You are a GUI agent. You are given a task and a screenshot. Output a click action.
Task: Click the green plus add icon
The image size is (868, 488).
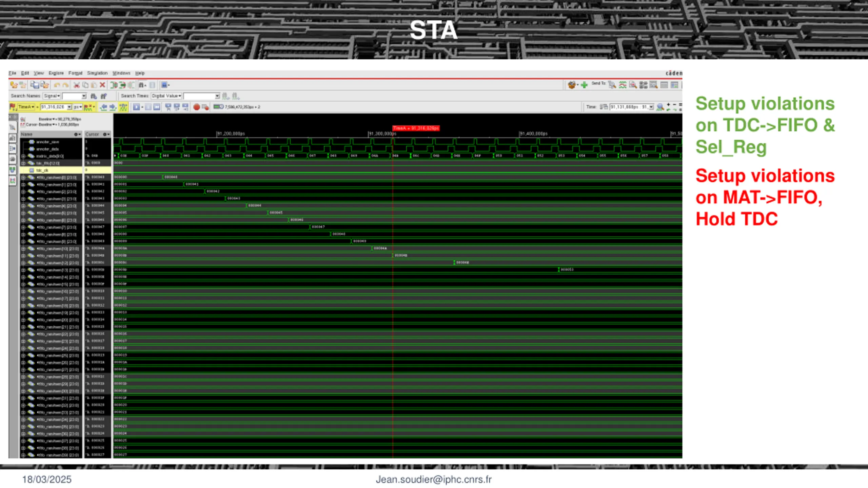click(x=584, y=85)
